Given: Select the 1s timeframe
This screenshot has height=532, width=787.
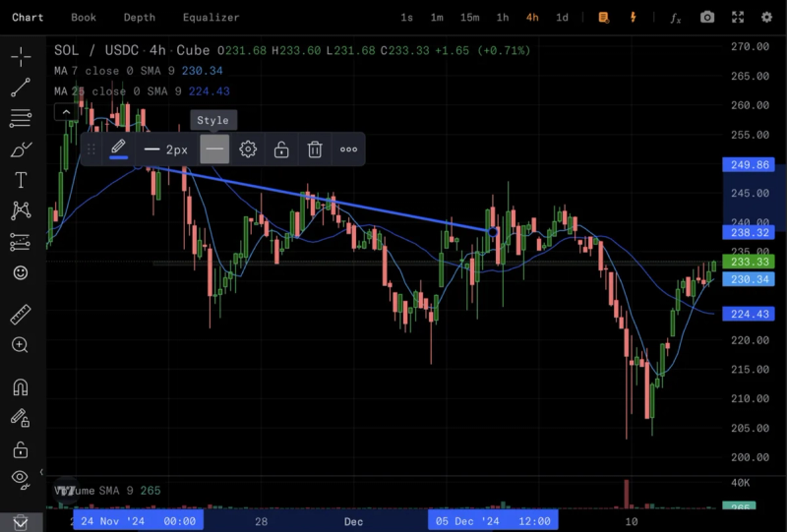Looking at the screenshot, I should tap(406, 18).
